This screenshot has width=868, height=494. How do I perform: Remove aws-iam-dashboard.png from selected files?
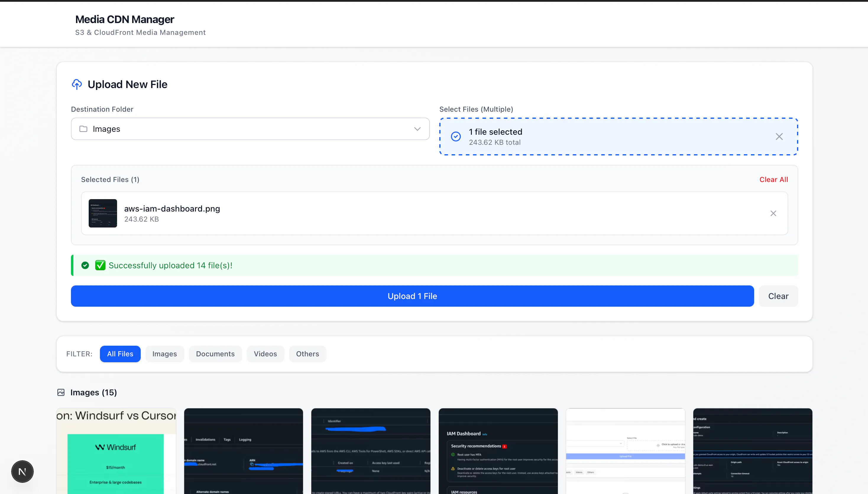(x=774, y=213)
